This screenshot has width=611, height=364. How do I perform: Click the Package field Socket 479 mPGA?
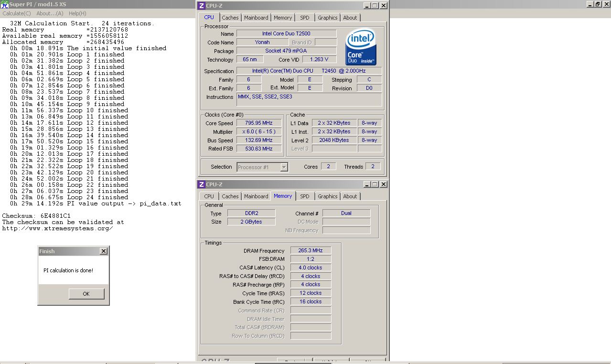pos(286,51)
